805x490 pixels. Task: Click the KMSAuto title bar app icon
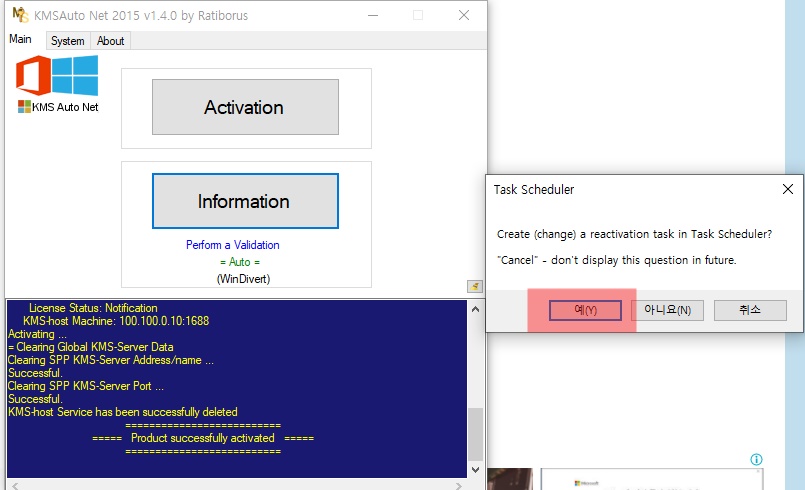click(x=20, y=15)
